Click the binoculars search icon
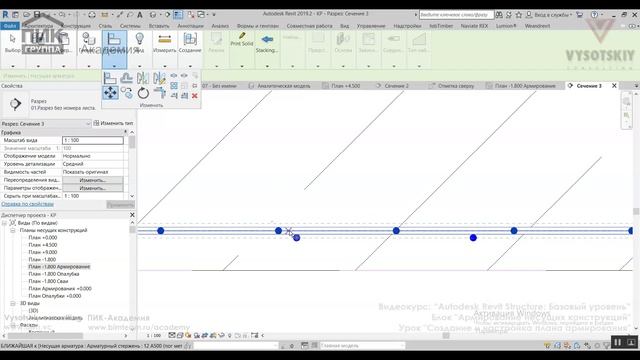Viewport: 640px width, 360px height. (x=499, y=15)
